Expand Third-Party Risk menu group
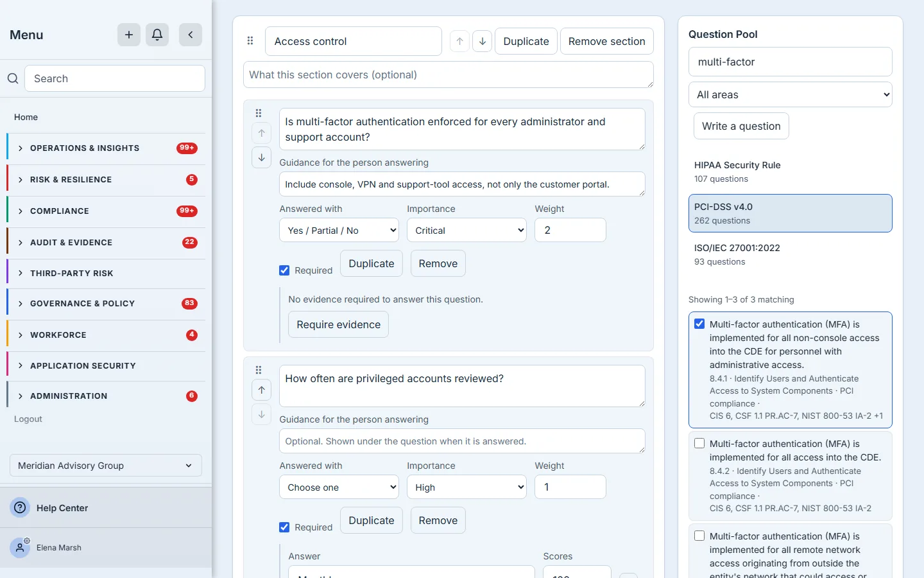This screenshot has height=578, width=924. point(106,274)
